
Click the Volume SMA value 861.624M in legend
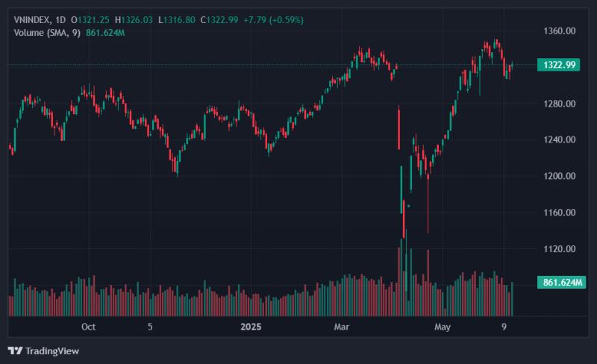pos(105,33)
